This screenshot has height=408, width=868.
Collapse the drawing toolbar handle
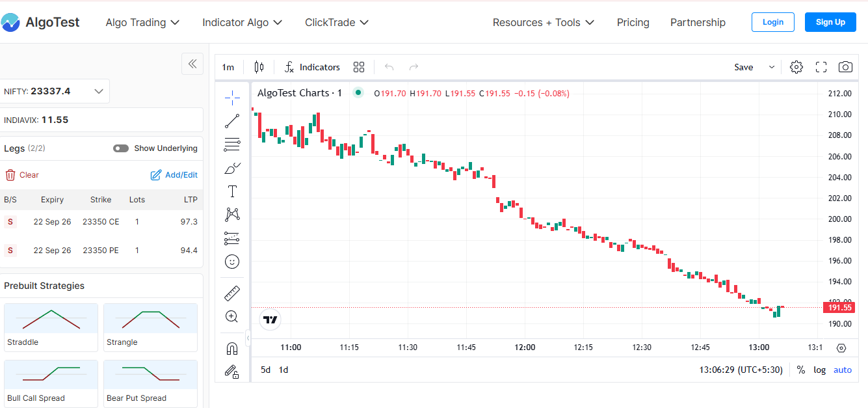(248, 338)
